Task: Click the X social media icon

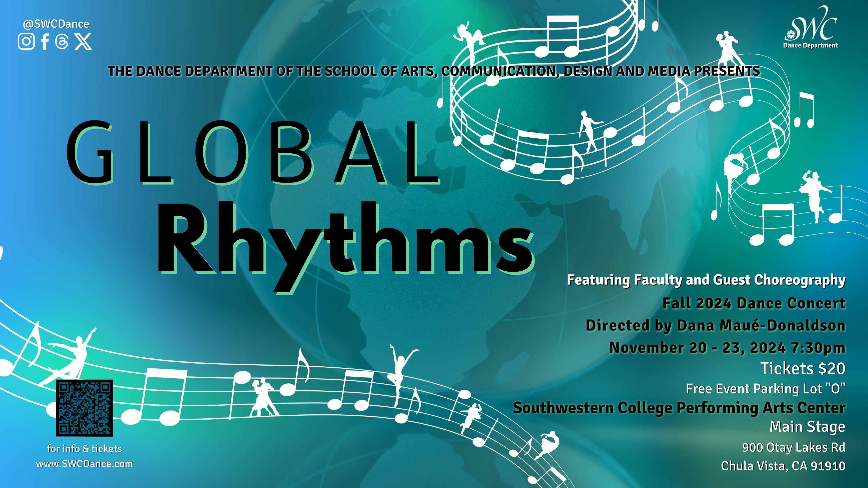Action: point(83,42)
